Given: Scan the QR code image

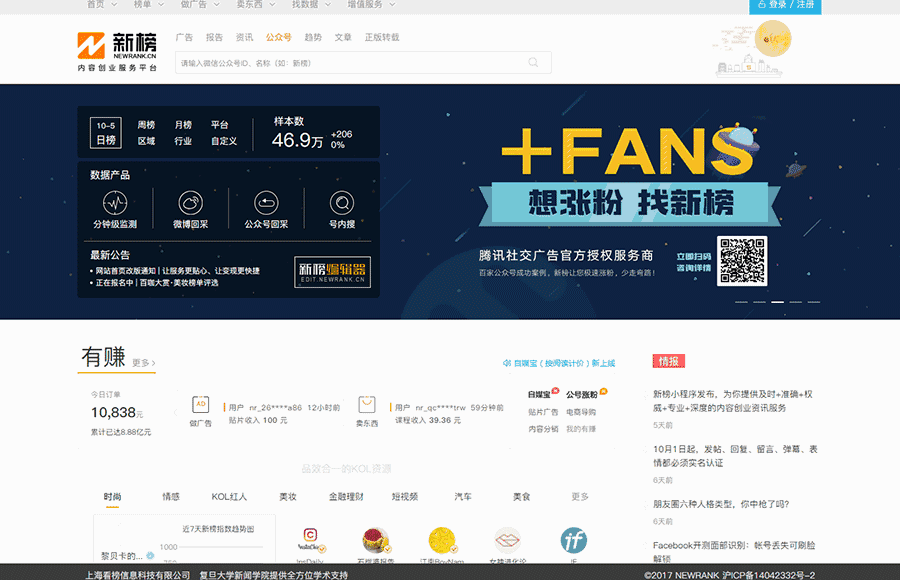Looking at the screenshot, I should coord(742,261).
